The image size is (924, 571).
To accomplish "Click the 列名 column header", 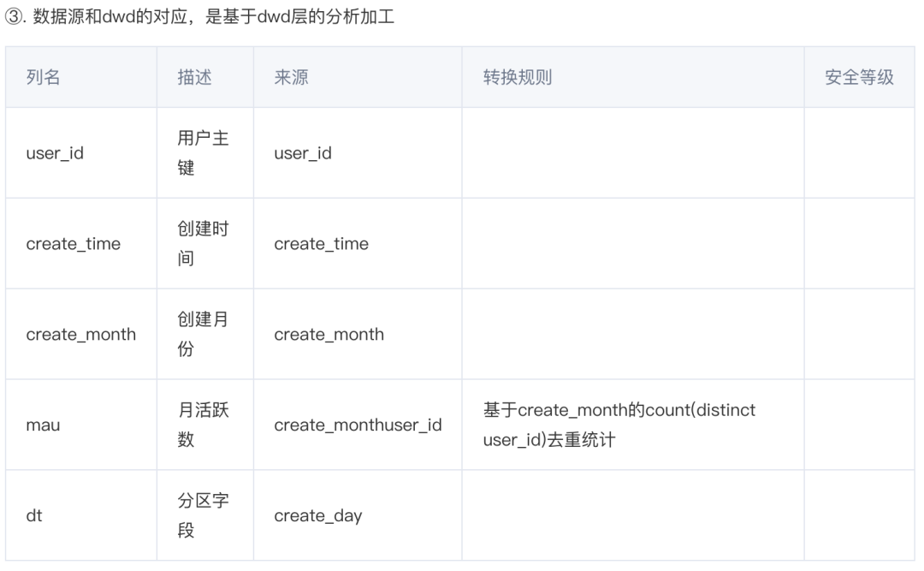I will [x=44, y=77].
